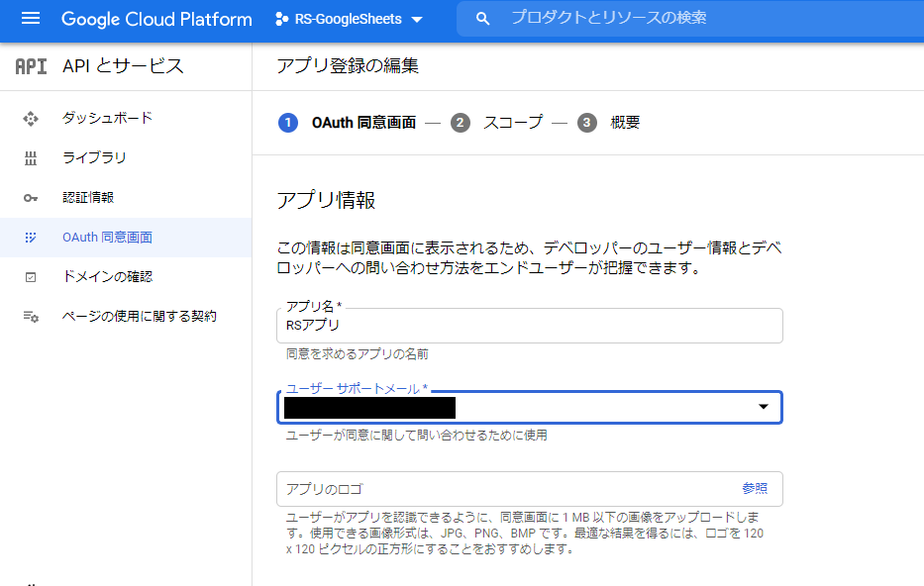
Task: Click the 参照 browse button
Action: coord(755,488)
